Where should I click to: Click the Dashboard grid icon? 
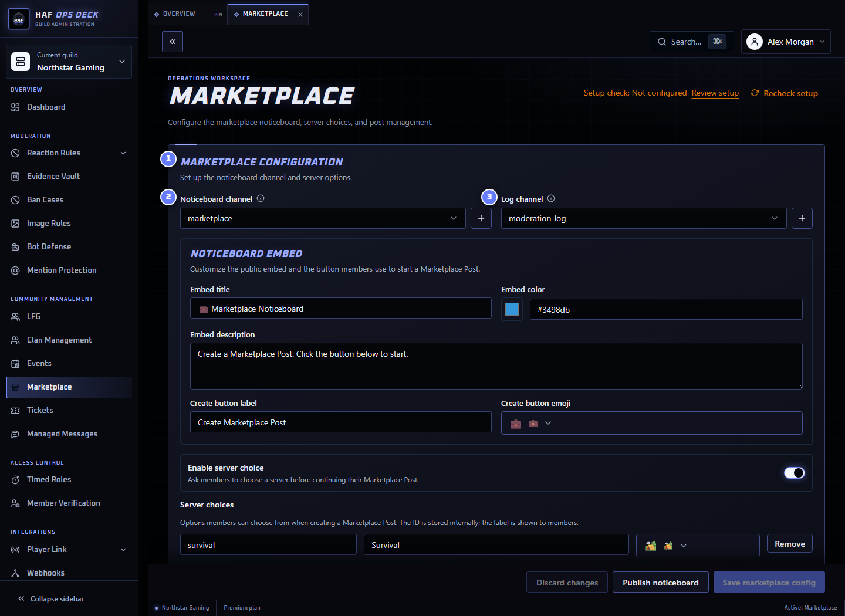point(15,107)
